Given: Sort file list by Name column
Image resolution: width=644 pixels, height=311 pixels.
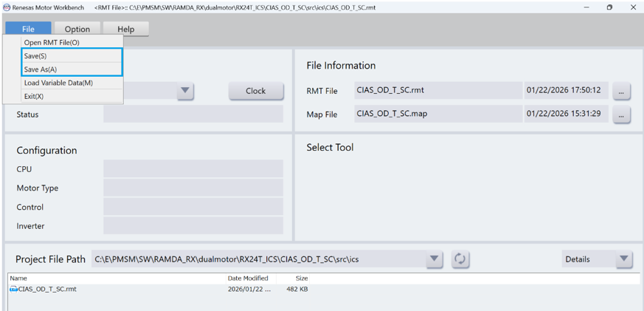Looking at the screenshot, I should (117, 278).
